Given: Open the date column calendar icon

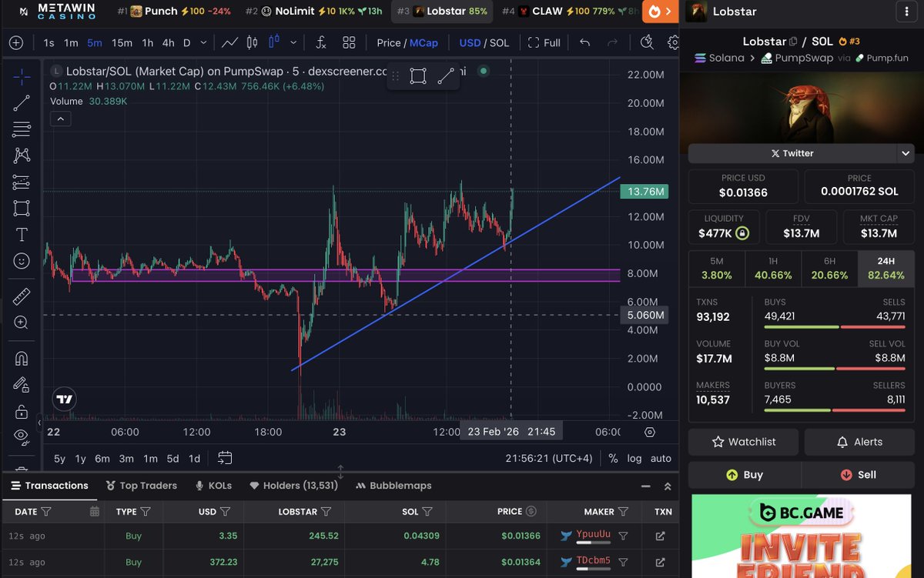Looking at the screenshot, I should [x=95, y=511].
